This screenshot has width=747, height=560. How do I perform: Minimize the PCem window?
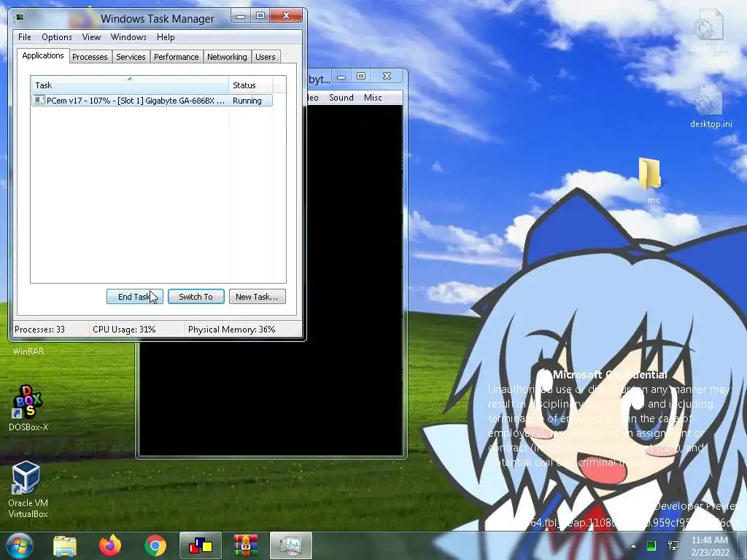point(341,77)
